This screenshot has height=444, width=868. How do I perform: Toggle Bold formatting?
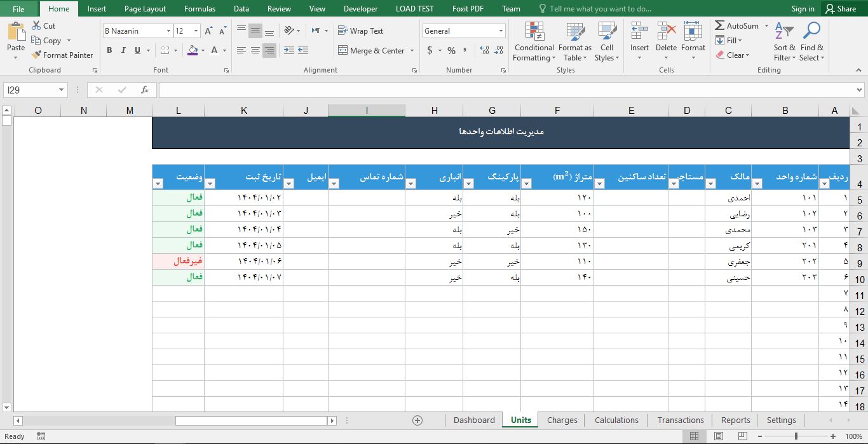click(x=109, y=50)
